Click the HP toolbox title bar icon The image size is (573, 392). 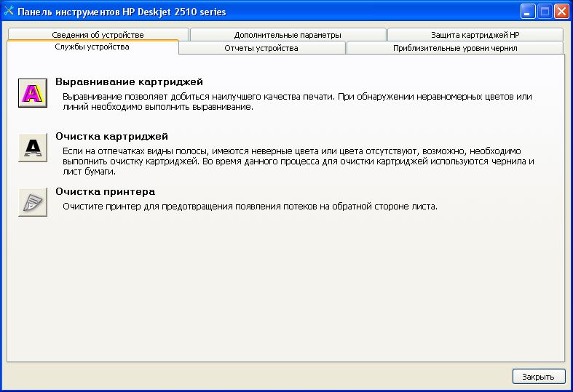pos(9,12)
